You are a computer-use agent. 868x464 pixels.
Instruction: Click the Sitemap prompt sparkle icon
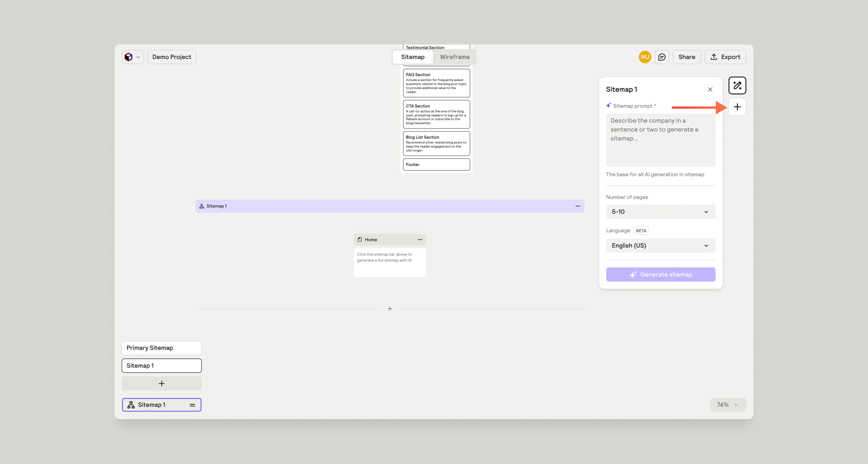click(608, 106)
